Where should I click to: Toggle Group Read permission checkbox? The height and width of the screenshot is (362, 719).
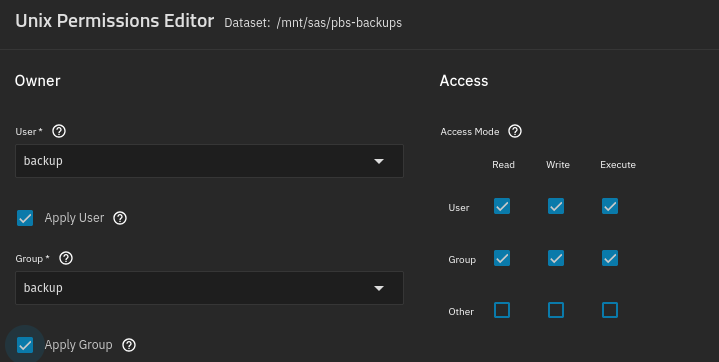click(502, 258)
